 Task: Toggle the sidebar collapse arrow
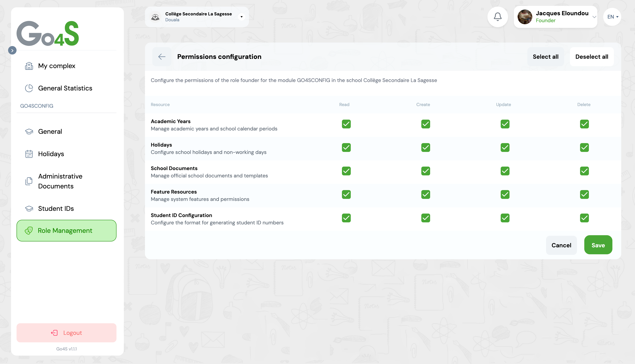[x=12, y=50]
